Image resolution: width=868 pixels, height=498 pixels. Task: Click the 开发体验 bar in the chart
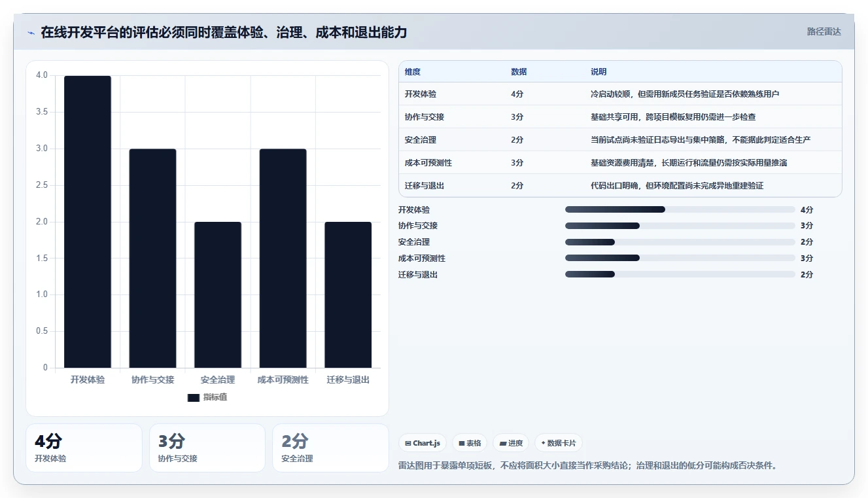pyautogui.click(x=88, y=222)
